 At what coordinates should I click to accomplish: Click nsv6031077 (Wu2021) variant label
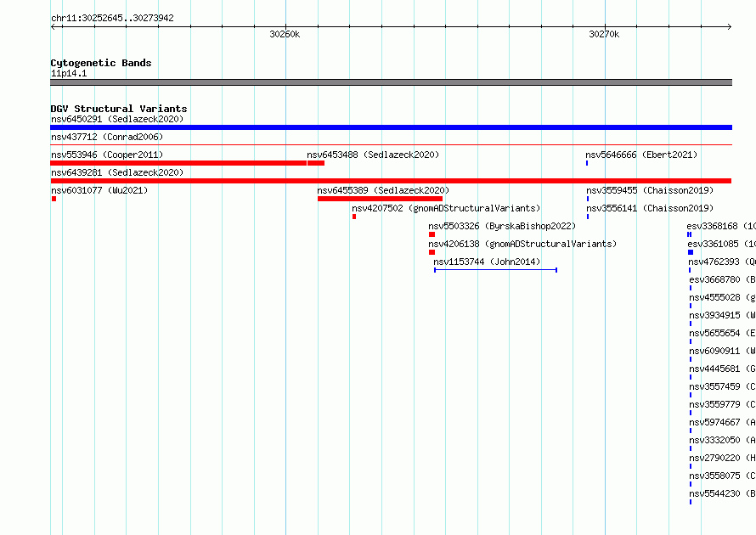99,190
